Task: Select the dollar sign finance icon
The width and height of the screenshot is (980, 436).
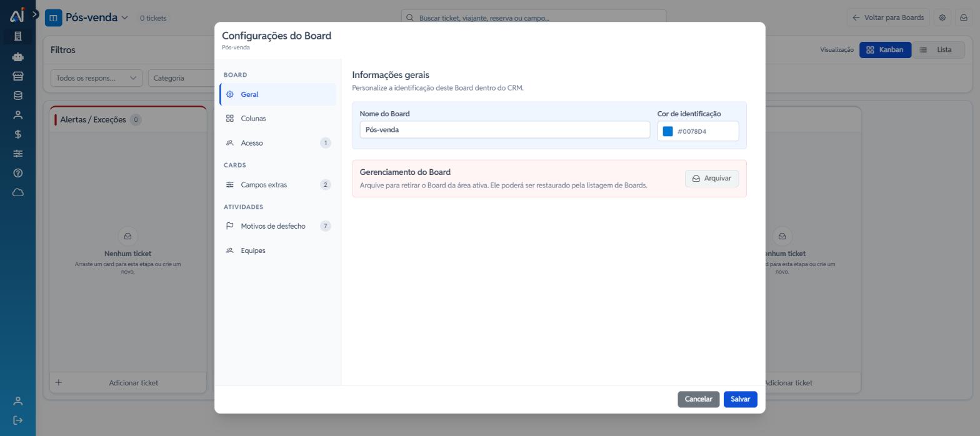Action: click(x=17, y=134)
